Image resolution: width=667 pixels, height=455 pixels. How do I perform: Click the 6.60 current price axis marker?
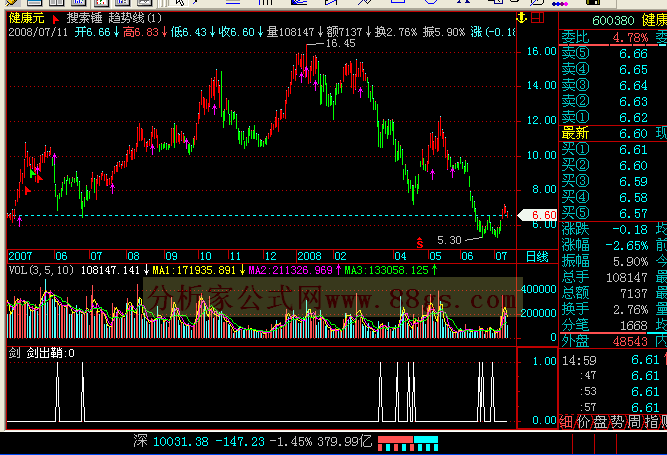[x=538, y=215]
